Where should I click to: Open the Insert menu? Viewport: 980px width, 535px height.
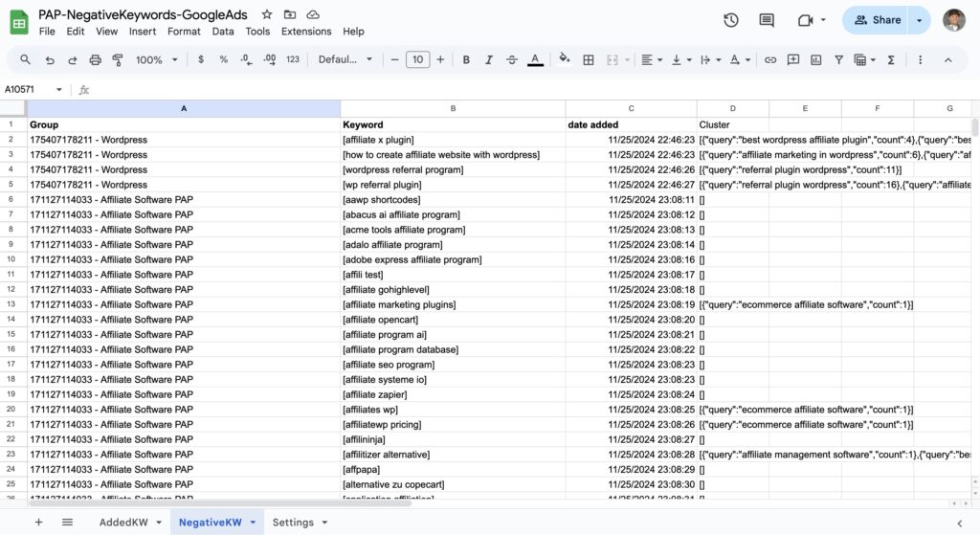coord(143,32)
